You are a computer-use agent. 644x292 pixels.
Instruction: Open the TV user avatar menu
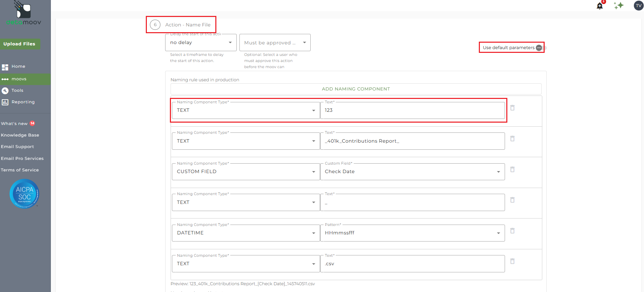pos(639,5)
